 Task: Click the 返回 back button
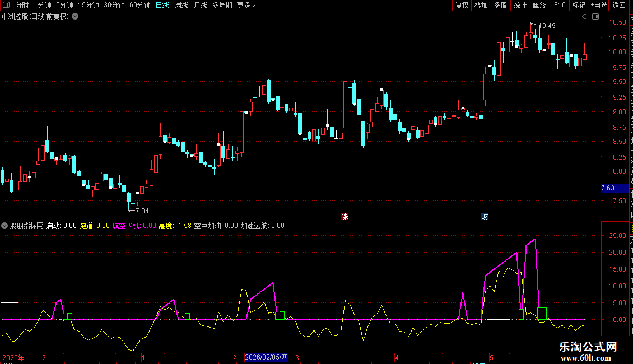click(619, 5)
